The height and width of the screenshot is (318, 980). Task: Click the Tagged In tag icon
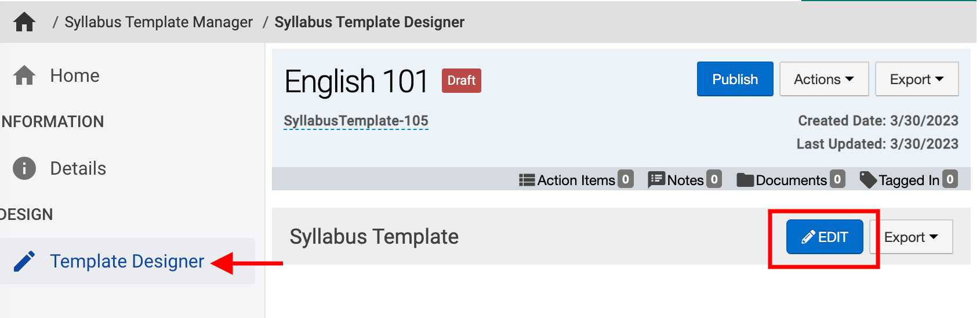pyautogui.click(x=868, y=180)
